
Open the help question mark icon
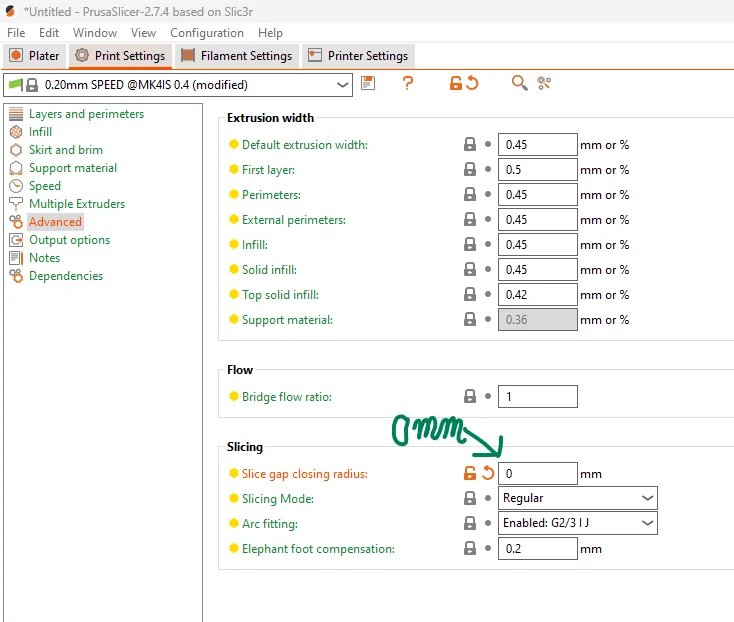pyautogui.click(x=408, y=83)
